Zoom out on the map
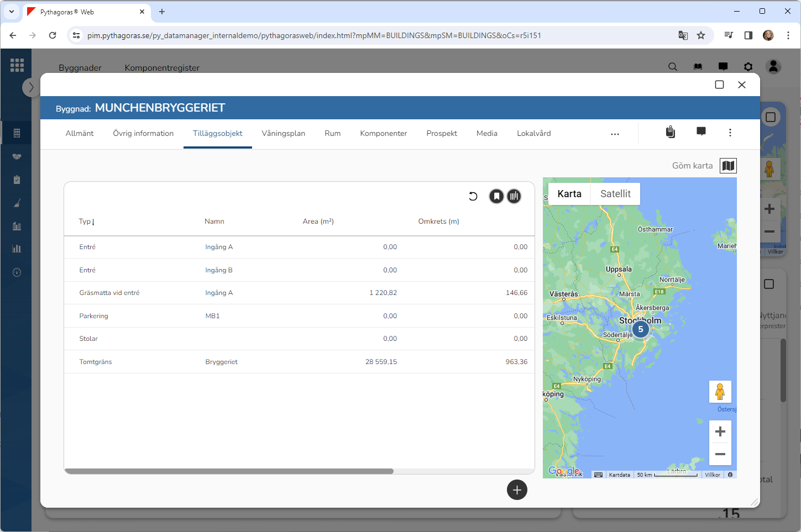 click(720, 454)
